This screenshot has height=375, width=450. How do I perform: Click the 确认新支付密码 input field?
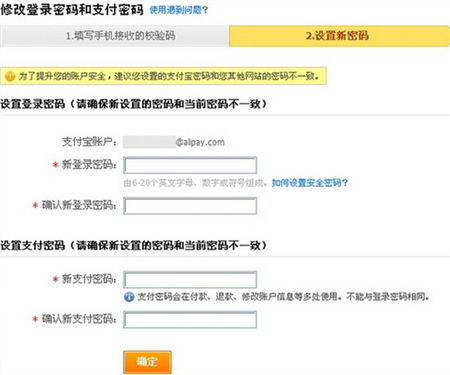click(x=190, y=320)
